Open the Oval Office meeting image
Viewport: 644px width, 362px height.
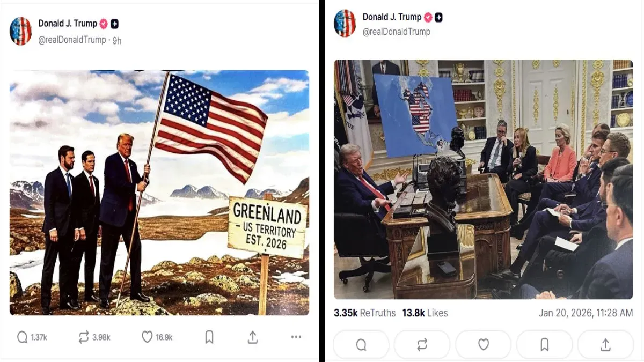tap(484, 179)
